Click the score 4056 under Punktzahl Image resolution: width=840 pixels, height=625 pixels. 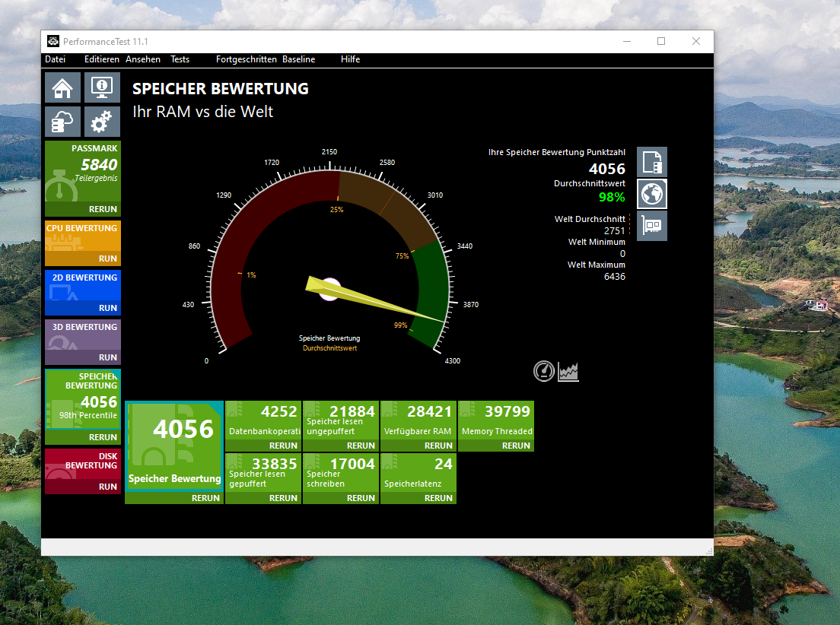pyautogui.click(x=607, y=169)
